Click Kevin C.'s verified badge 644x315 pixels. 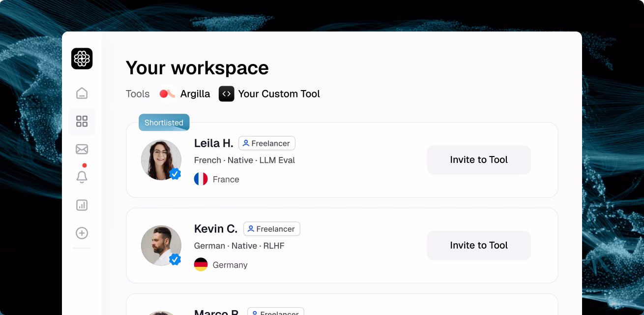[x=175, y=259]
